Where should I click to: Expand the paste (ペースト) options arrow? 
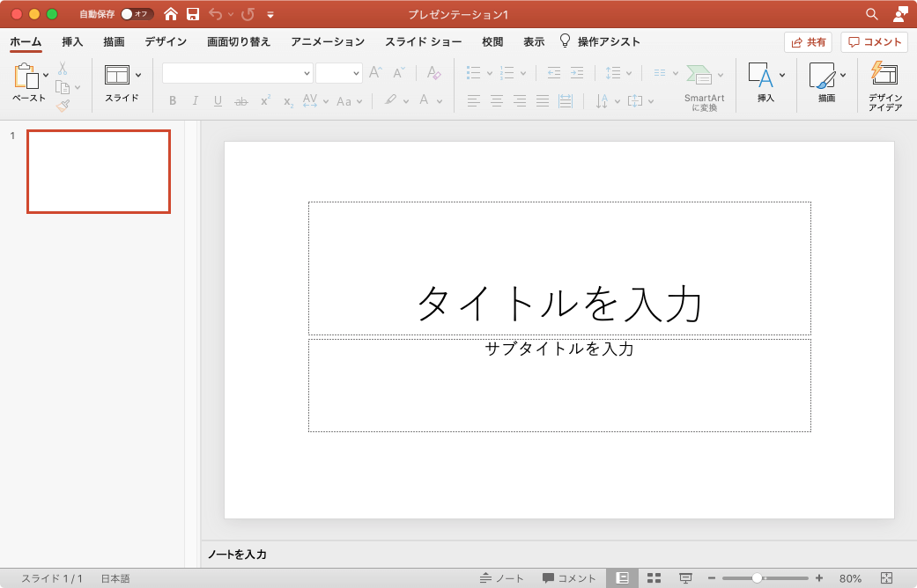[46, 75]
